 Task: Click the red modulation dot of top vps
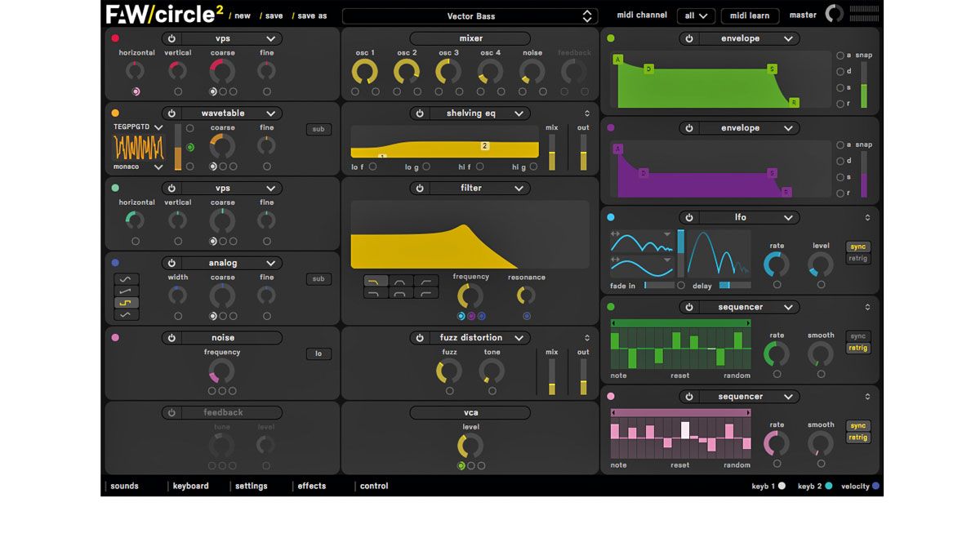[x=115, y=38]
